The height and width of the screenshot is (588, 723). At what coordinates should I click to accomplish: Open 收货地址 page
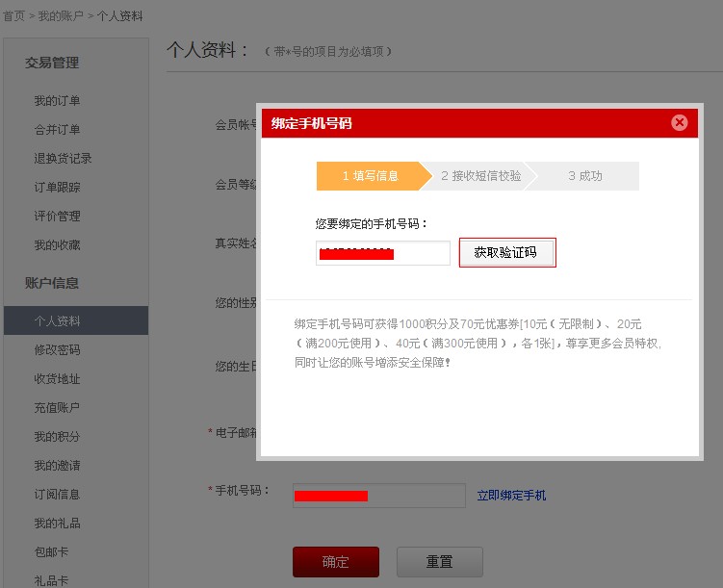tap(57, 379)
